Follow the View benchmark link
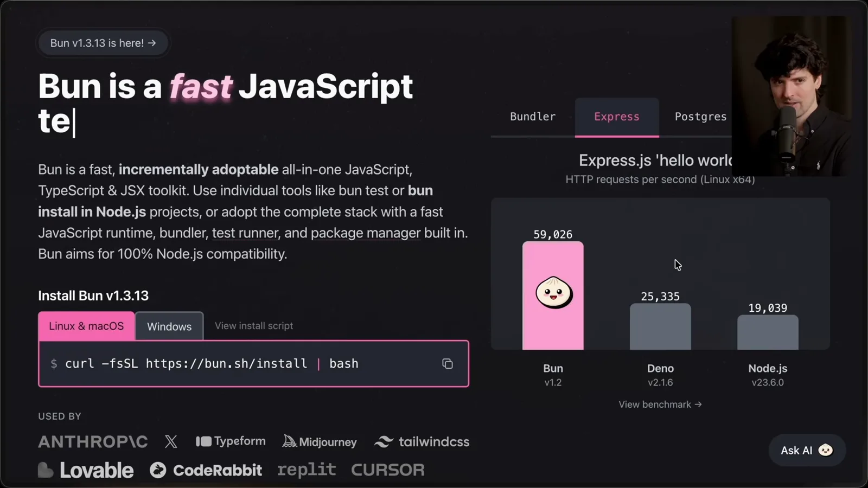This screenshot has height=488, width=868. click(x=660, y=404)
